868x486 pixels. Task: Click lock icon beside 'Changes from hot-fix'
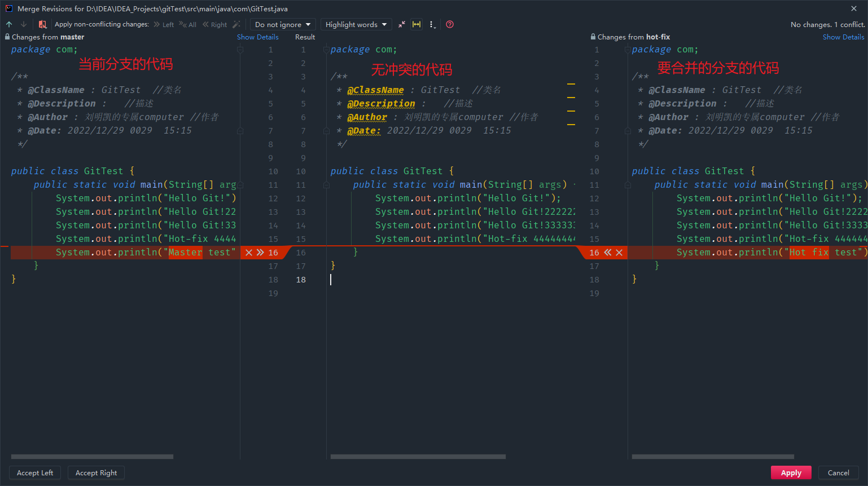point(593,37)
